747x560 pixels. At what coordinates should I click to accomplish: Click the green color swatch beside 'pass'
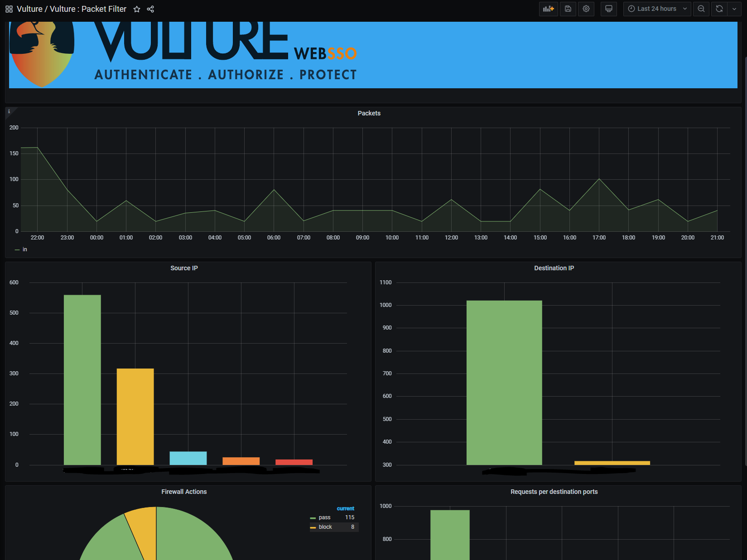tap(313, 518)
